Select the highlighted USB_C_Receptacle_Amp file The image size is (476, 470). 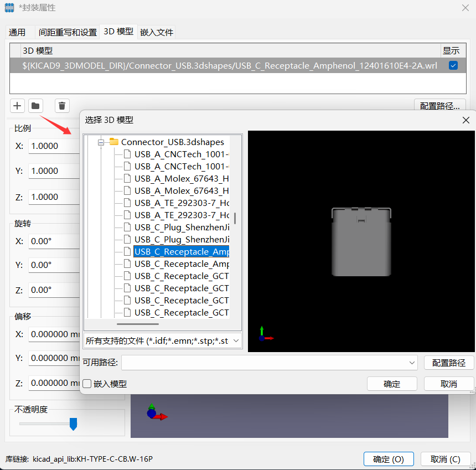tap(182, 252)
